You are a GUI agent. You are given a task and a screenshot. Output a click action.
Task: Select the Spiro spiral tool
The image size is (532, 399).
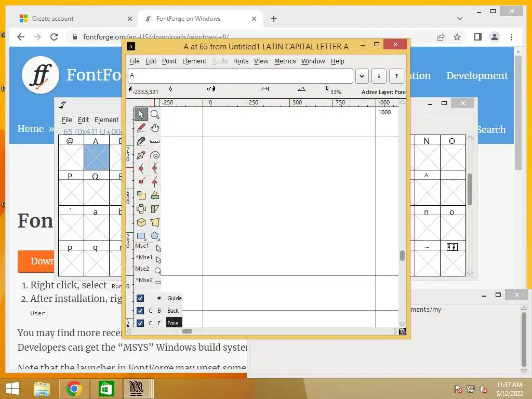[x=155, y=155]
